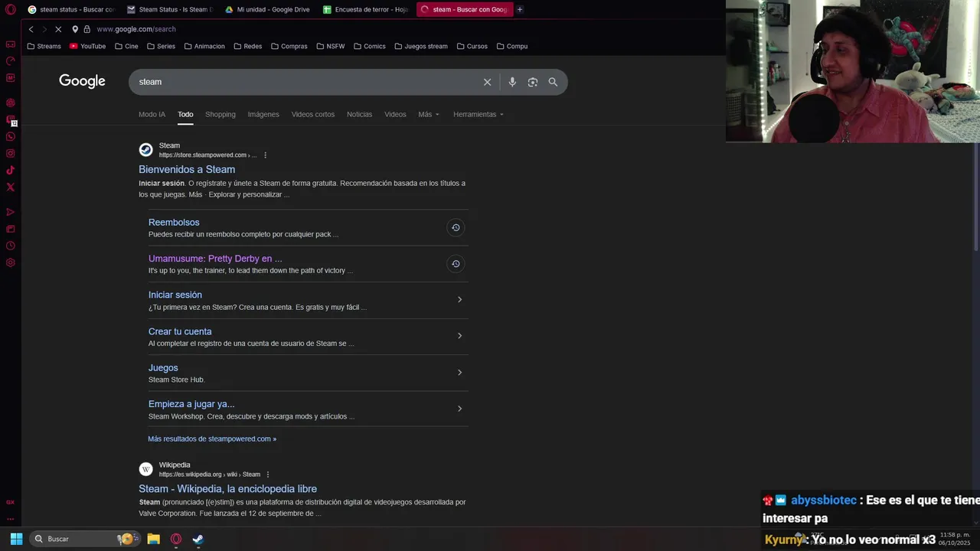Click the GX button at sidebar bottom

11,502
